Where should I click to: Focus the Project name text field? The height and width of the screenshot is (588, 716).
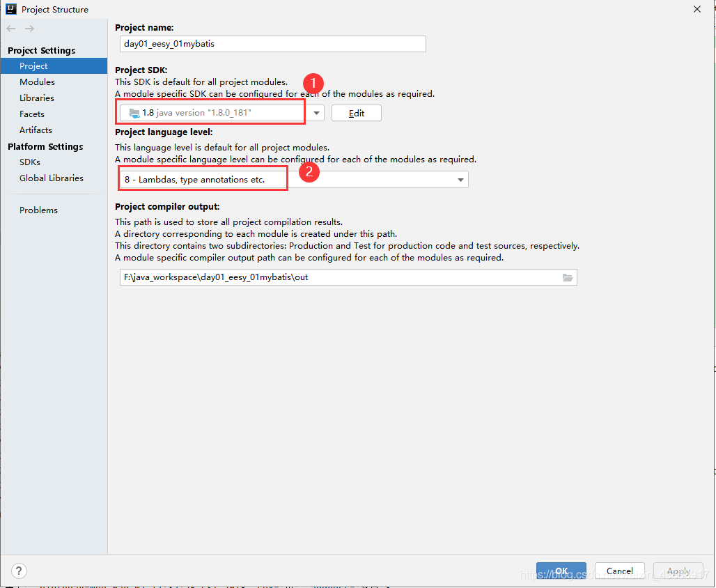(272, 44)
